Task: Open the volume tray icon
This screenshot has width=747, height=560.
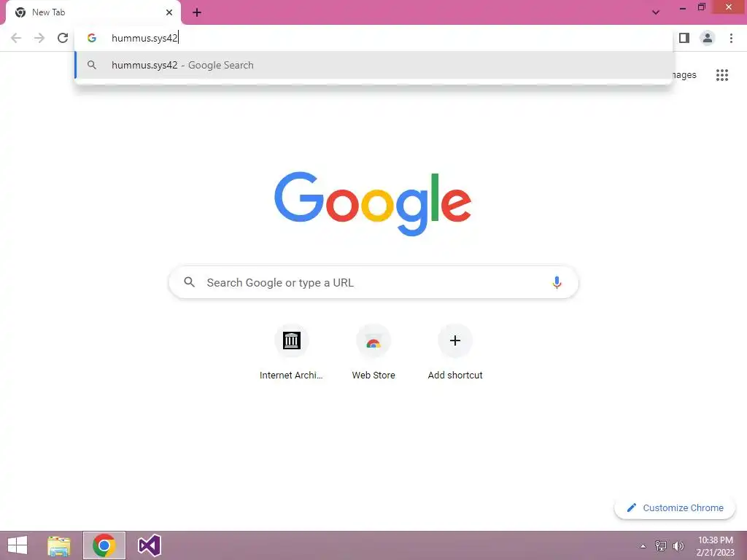Action: 678,546
